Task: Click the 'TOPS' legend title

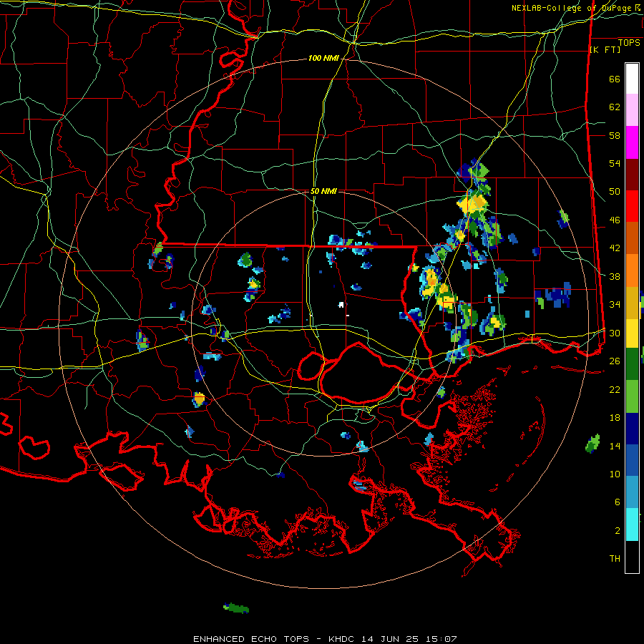Action: click(x=629, y=43)
